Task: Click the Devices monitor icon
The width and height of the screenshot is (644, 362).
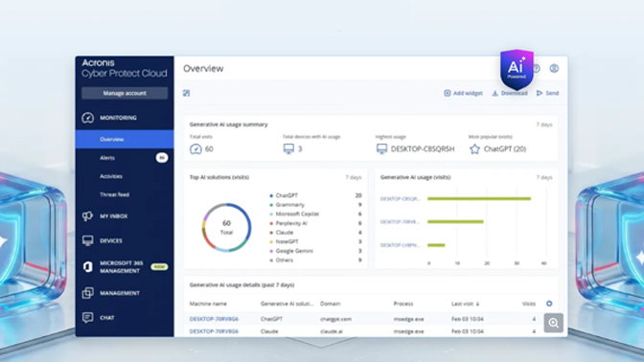Action: [87, 240]
